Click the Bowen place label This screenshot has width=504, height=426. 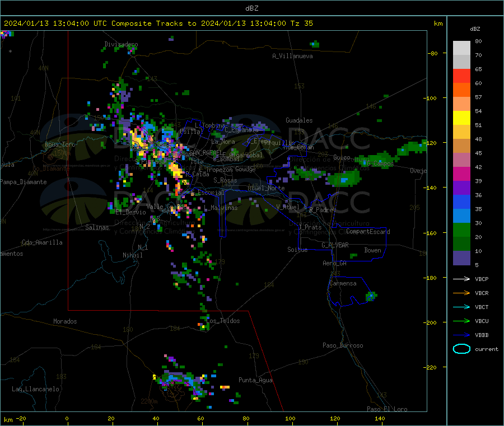coord(372,250)
